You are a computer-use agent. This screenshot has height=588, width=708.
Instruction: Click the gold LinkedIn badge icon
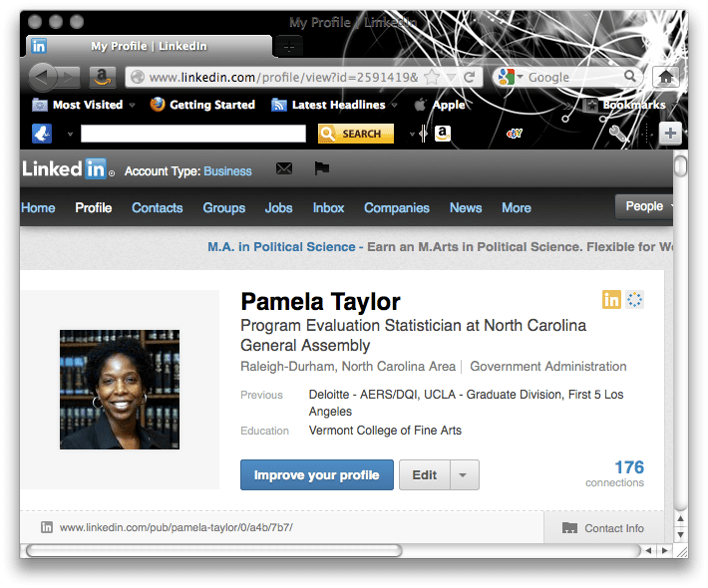(x=611, y=299)
